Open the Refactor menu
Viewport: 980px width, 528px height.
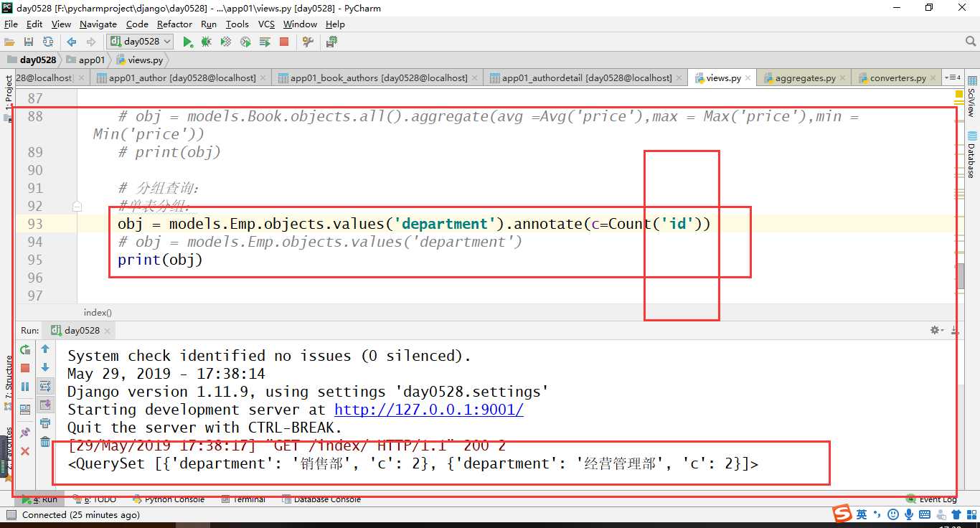coord(174,24)
